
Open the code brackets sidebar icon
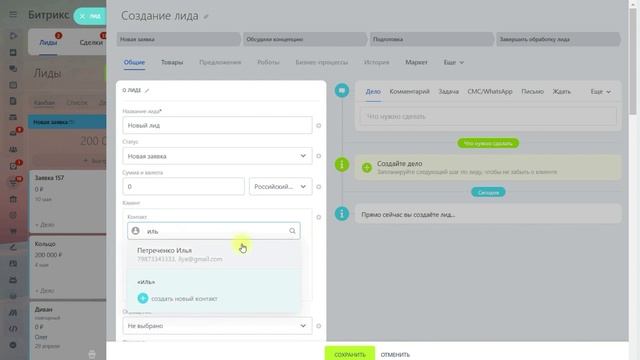pyautogui.click(x=13, y=329)
